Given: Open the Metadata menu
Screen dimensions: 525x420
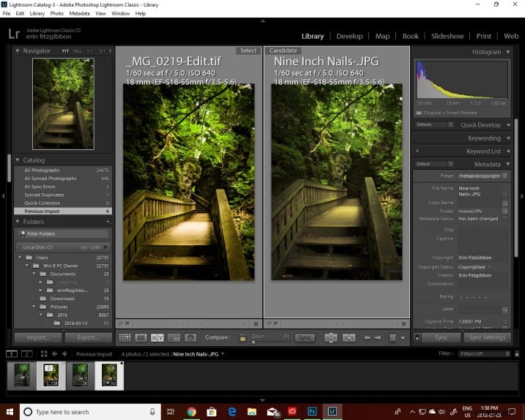Looking at the screenshot, I should (79, 13).
